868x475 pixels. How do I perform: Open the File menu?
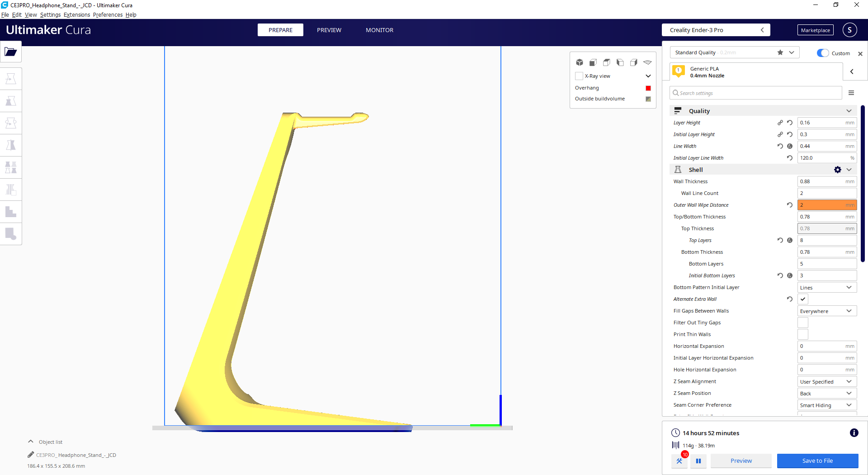pos(5,14)
